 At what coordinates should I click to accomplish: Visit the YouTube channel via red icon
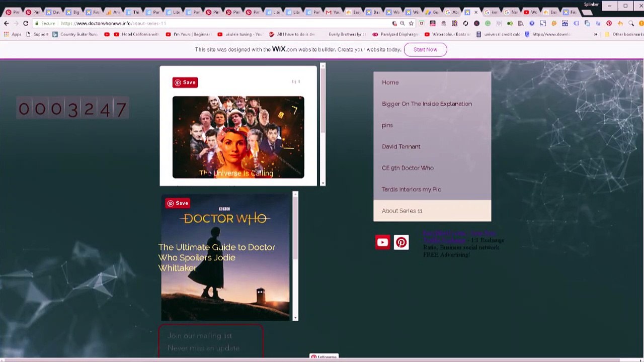[382, 242]
